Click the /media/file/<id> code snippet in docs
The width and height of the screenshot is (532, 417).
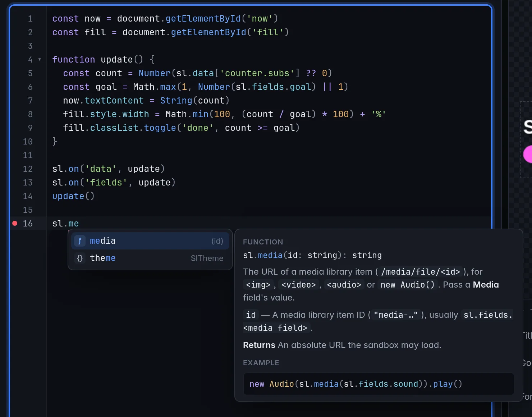[x=420, y=272]
